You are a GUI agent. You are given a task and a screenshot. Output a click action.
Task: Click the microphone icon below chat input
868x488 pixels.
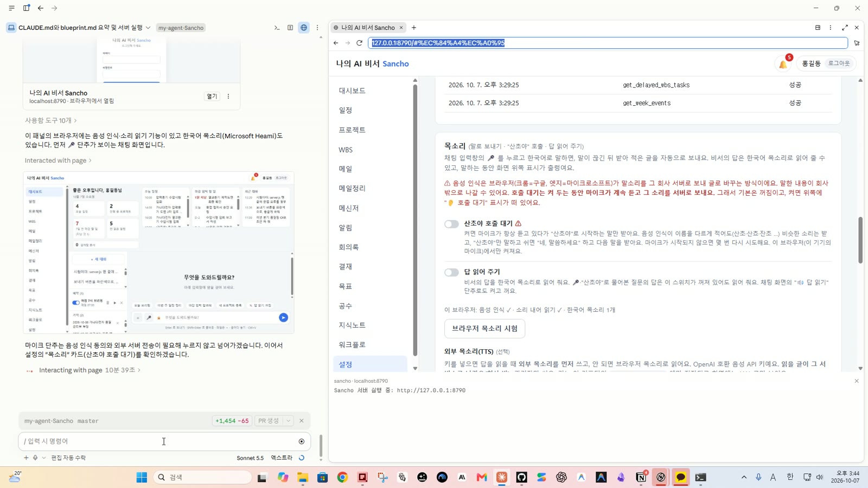click(35, 458)
